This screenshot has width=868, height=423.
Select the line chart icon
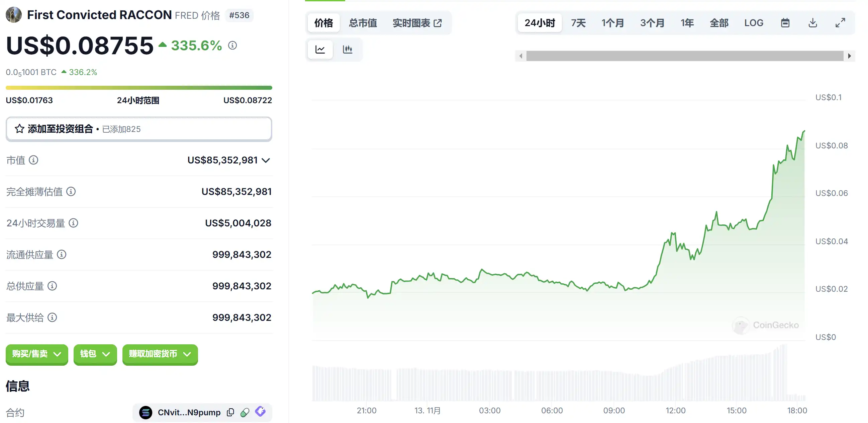pos(320,49)
